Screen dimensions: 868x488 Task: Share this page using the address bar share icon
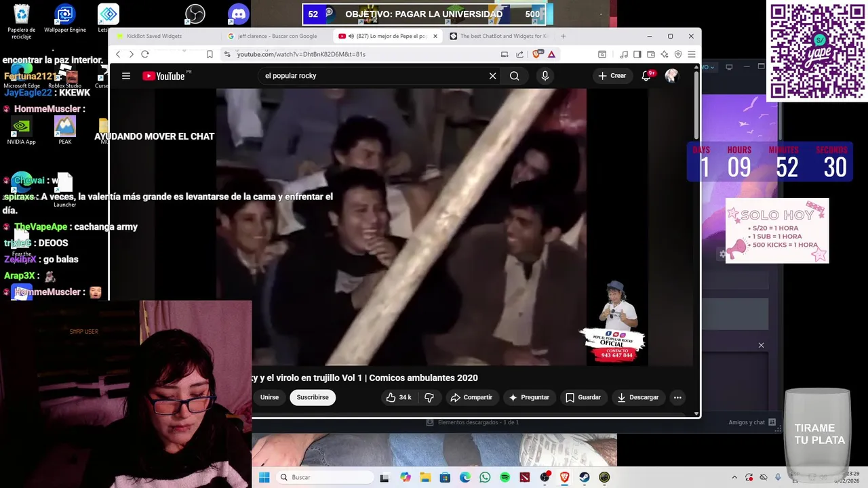[x=519, y=54]
